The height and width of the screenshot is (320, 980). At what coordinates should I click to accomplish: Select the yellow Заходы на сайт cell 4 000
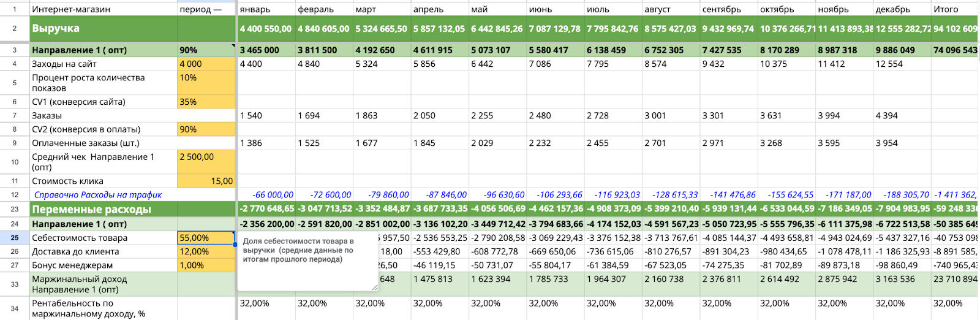click(206, 64)
